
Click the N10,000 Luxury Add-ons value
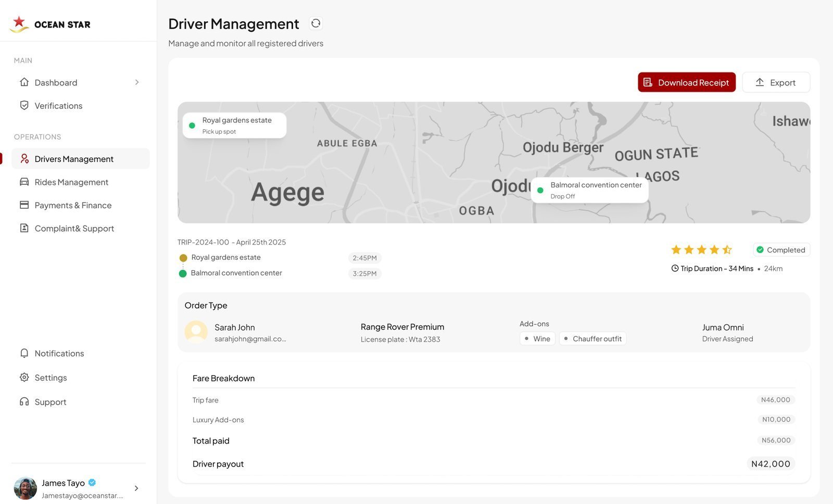coord(776,420)
